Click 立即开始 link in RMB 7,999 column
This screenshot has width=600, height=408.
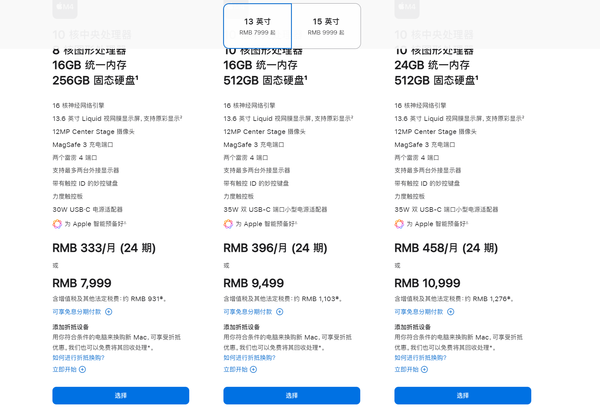65,369
